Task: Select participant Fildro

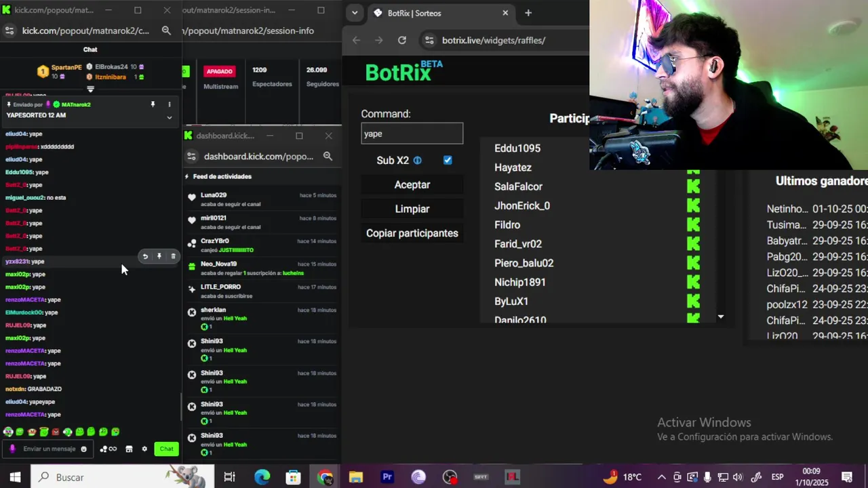Action: click(x=507, y=225)
